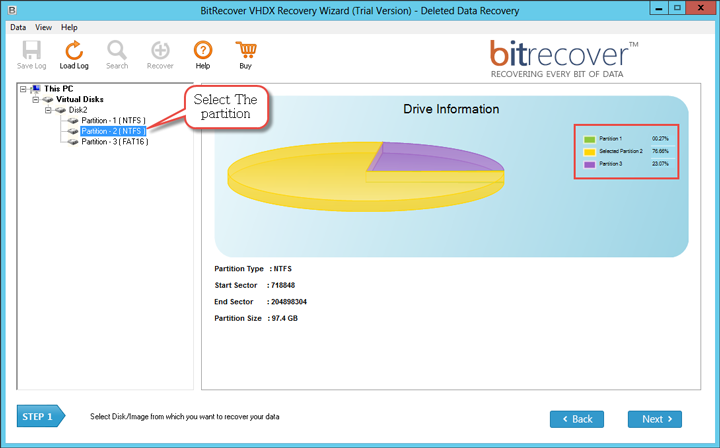Go to the Next step
The width and height of the screenshot is (720, 448).
coord(655,419)
